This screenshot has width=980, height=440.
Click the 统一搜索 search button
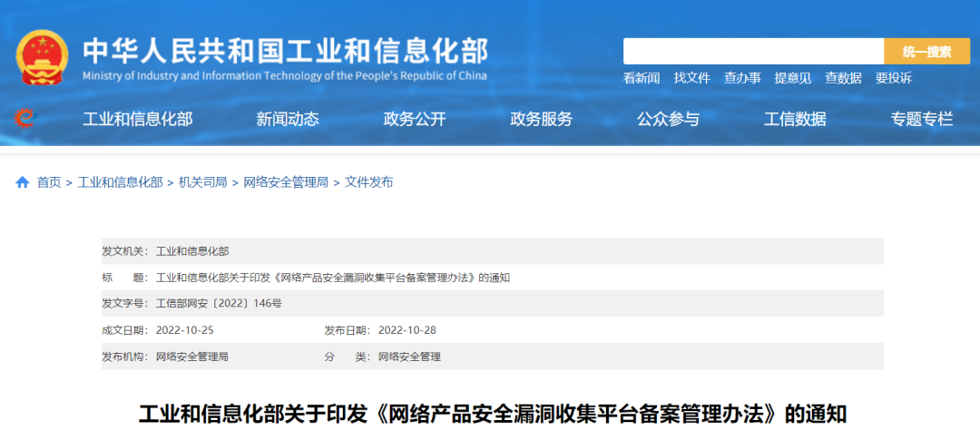click(926, 51)
